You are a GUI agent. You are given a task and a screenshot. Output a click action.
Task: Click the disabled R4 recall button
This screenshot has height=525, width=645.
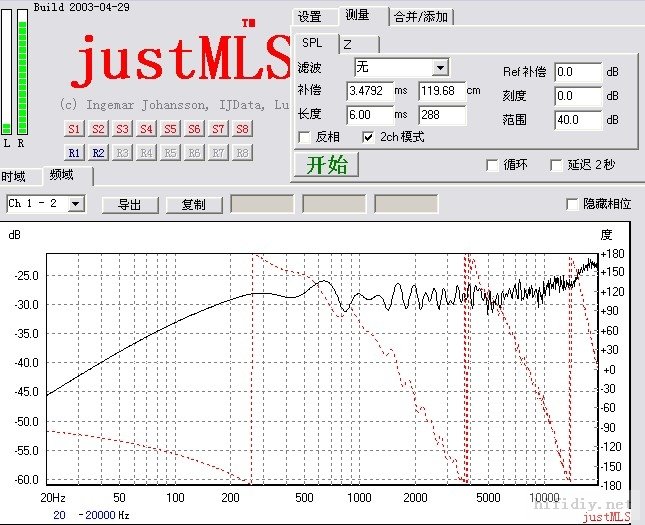click(146, 153)
